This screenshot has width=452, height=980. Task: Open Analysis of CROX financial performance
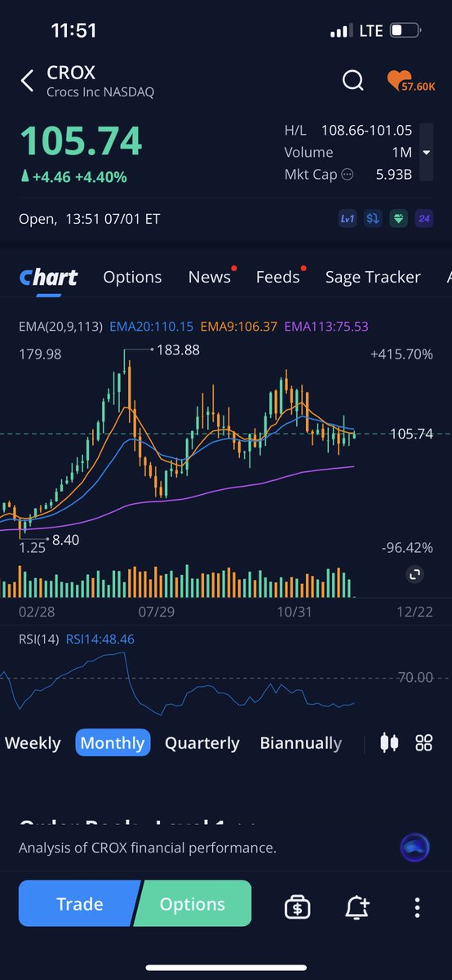coord(148,848)
